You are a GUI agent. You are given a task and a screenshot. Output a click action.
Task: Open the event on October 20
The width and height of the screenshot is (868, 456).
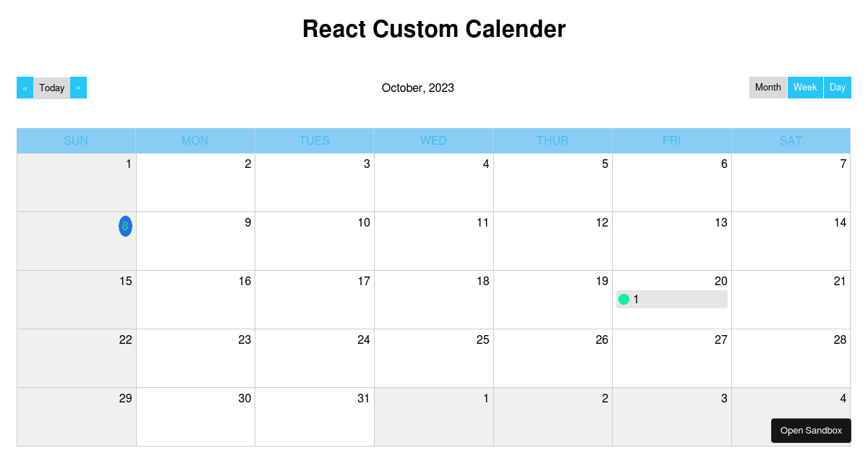tap(671, 299)
